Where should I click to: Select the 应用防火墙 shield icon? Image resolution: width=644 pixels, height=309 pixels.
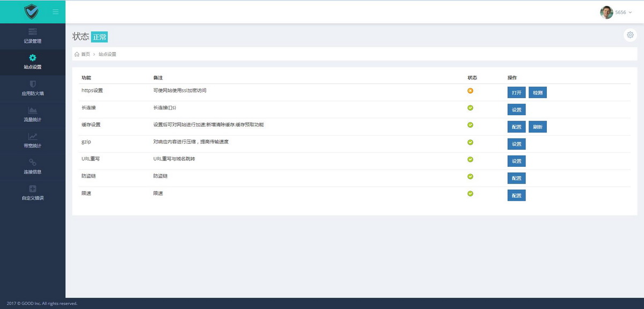pyautogui.click(x=33, y=84)
